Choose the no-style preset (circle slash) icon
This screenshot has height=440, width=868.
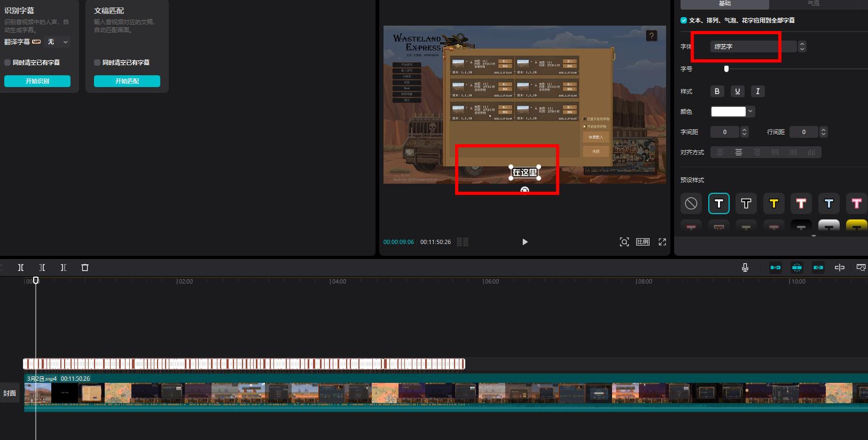coord(691,203)
